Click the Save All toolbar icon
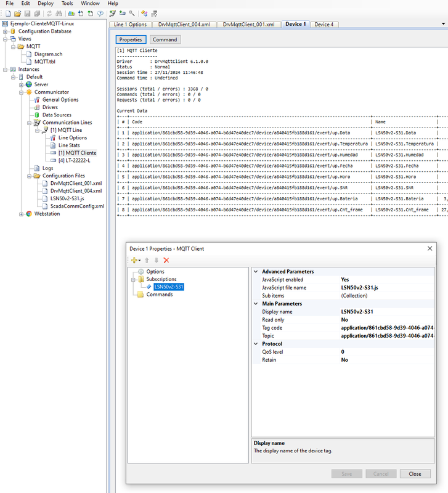This screenshot has width=448, height=493. coord(37,14)
